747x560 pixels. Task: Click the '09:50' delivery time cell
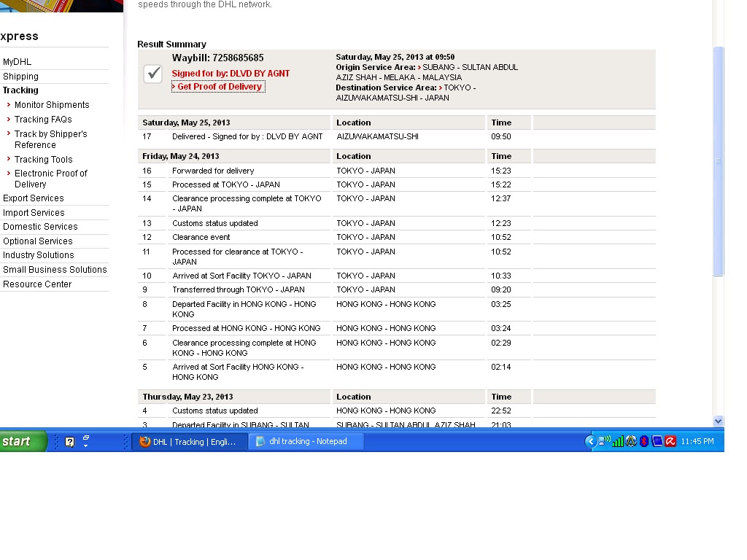click(500, 136)
